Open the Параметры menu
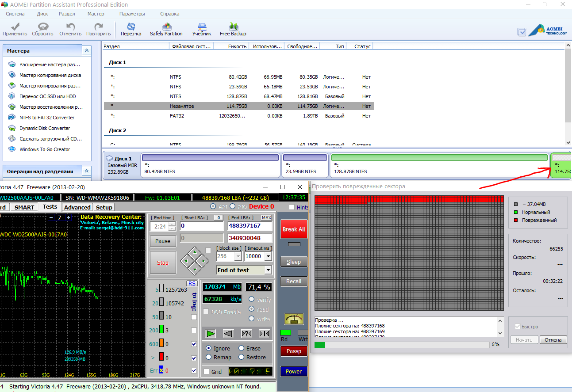Screen dimensions: 572x392 pos(132,14)
